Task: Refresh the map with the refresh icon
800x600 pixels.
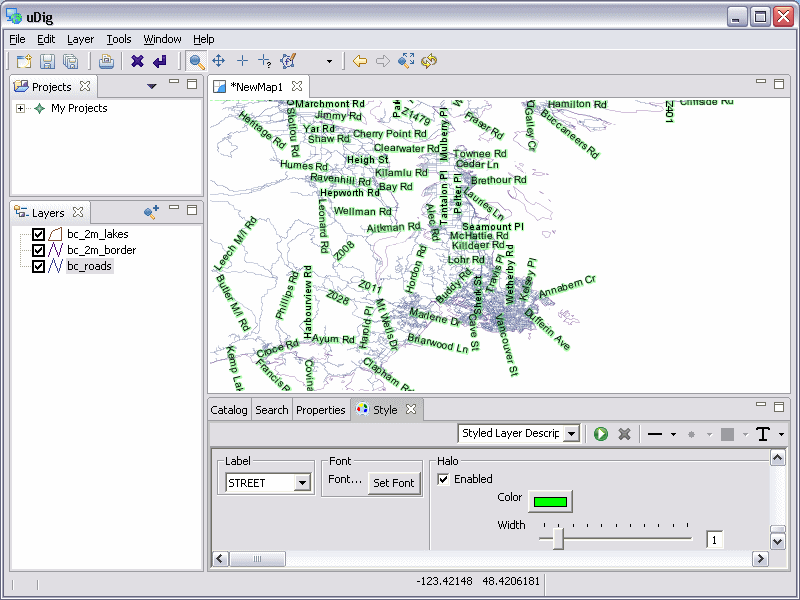Action: 429,61
